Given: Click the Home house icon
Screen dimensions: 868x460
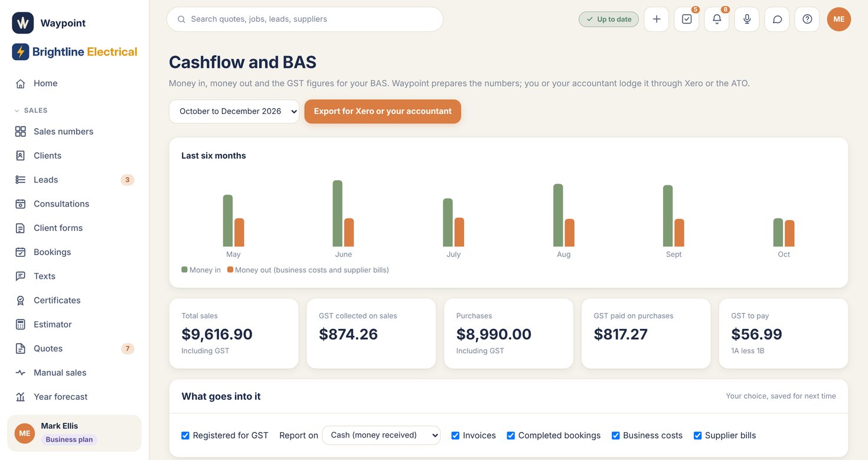Looking at the screenshot, I should coord(21,83).
